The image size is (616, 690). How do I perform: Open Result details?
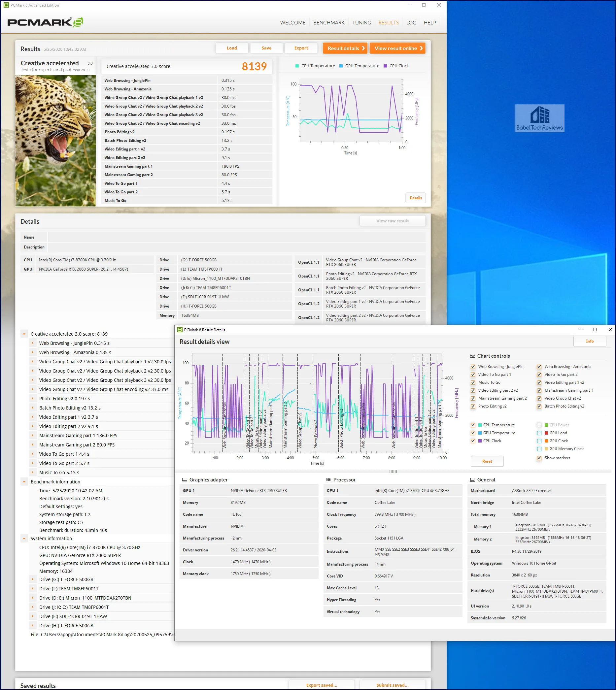click(x=345, y=48)
